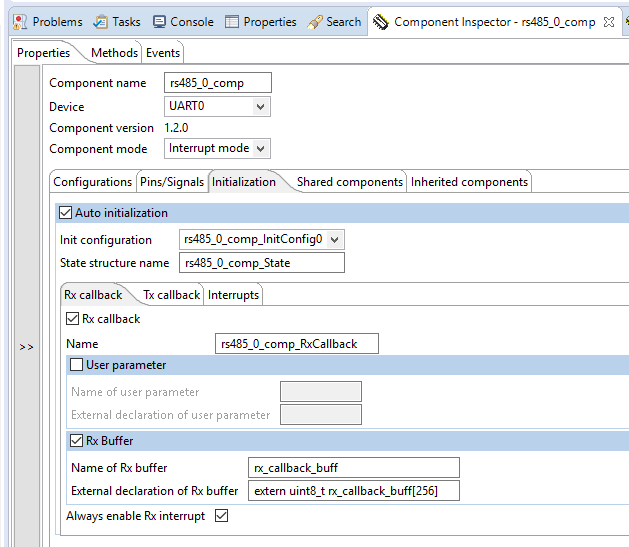
Task: Expand the Init configuration dropdown
Action: 335,239
